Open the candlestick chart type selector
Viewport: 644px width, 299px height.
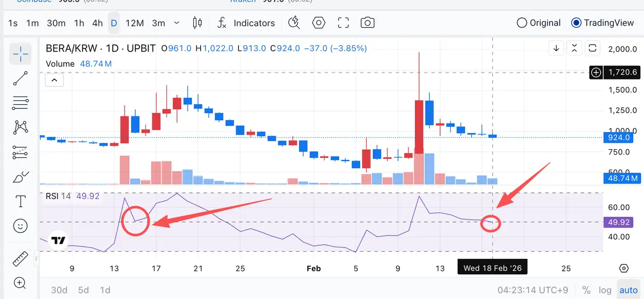click(197, 23)
